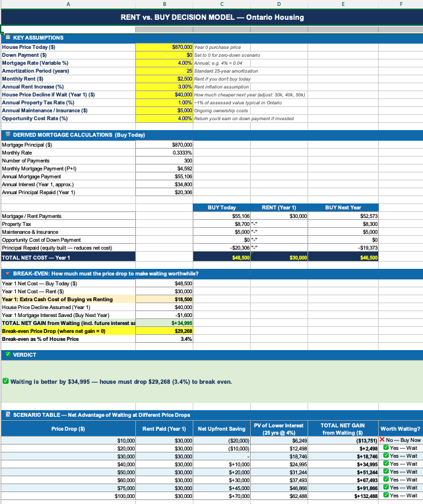Select BUY Next Year property tax $8,300

pos(343,224)
